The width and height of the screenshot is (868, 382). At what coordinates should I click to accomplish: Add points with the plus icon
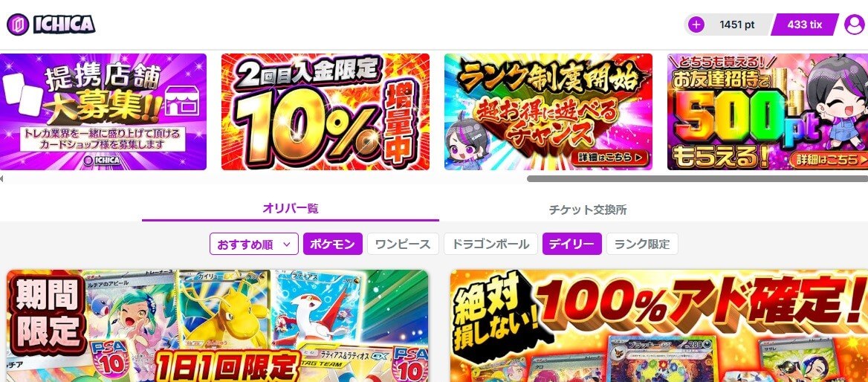(x=696, y=25)
